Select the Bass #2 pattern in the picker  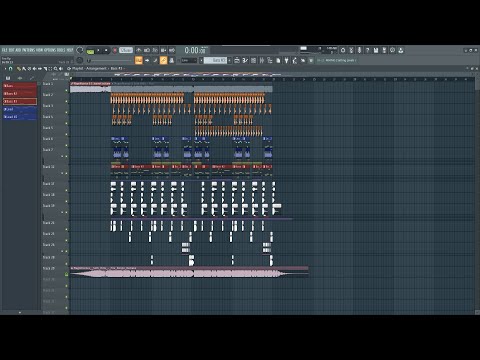click(20, 94)
